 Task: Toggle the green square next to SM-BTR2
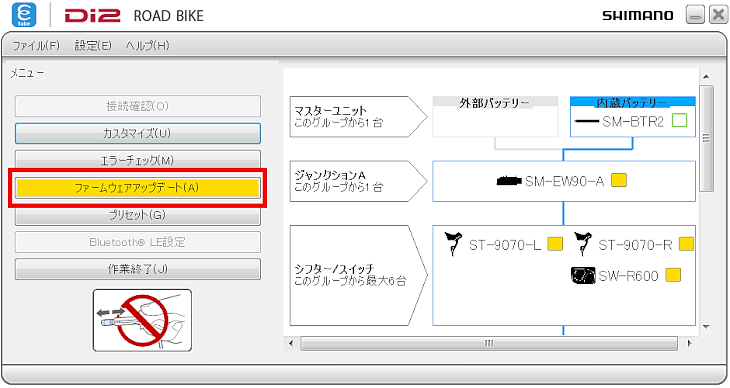pos(680,121)
